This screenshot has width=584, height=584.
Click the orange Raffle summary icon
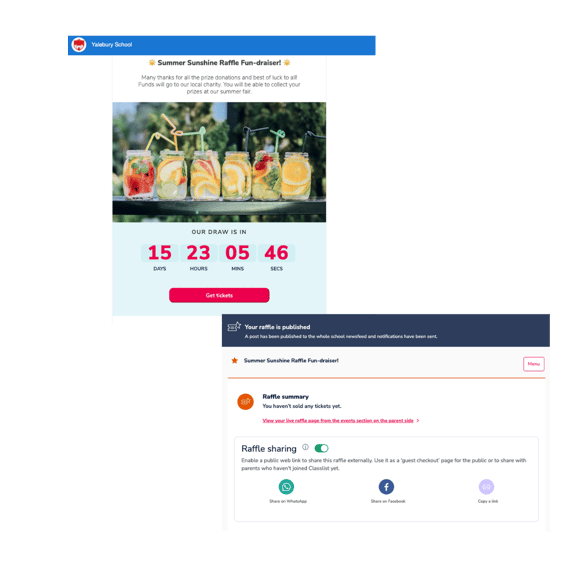point(245,402)
